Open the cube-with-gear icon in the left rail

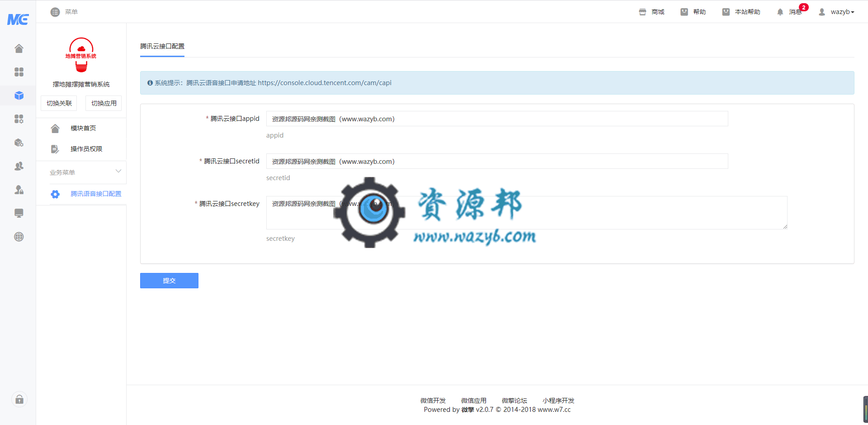click(x=19, y=143)
